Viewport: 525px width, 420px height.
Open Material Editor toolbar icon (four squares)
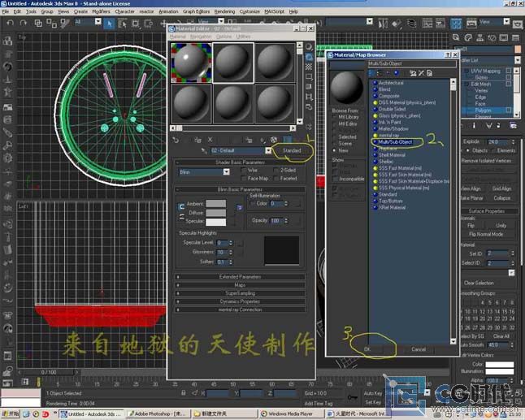point(456,24)
